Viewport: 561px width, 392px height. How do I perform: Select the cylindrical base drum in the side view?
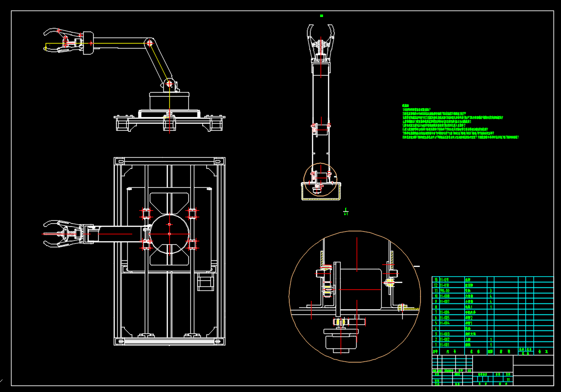[x=169, y=101]
